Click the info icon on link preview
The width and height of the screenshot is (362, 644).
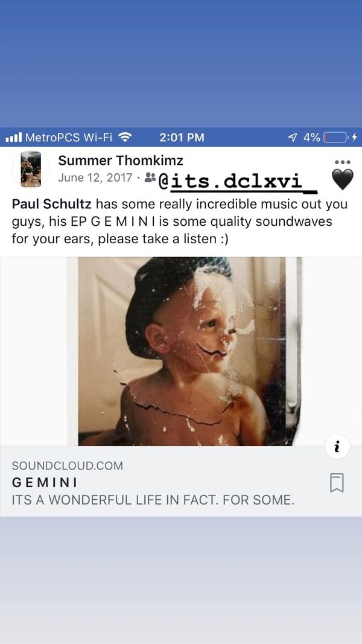tap(337, 447)
